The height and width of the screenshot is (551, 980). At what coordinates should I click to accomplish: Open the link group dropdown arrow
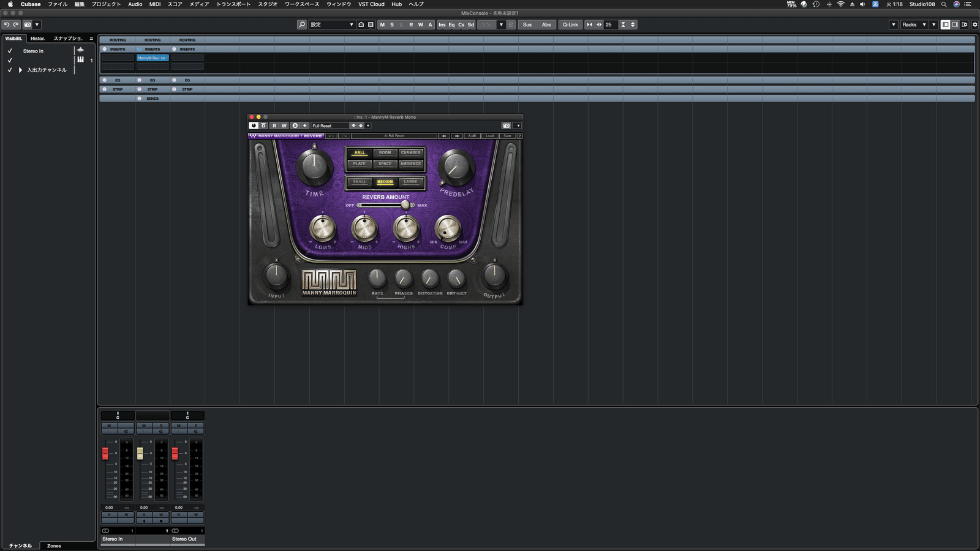click(x=501, y=24)
